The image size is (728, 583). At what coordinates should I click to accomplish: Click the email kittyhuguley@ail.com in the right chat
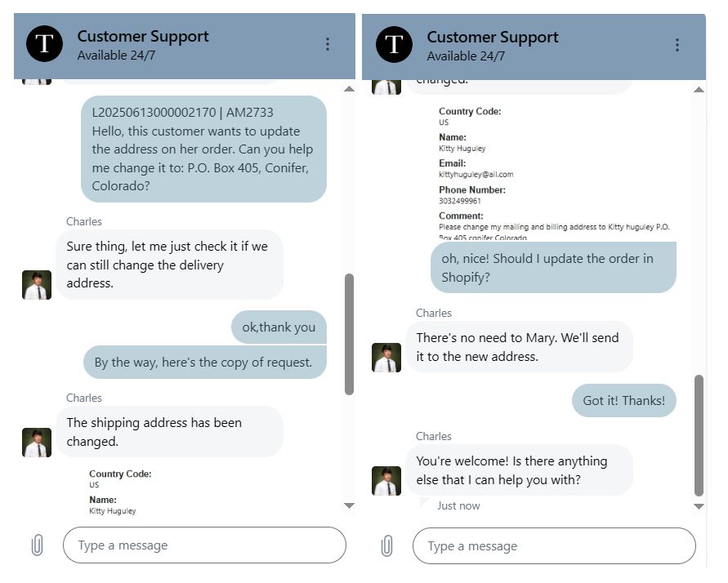point(476,174)
